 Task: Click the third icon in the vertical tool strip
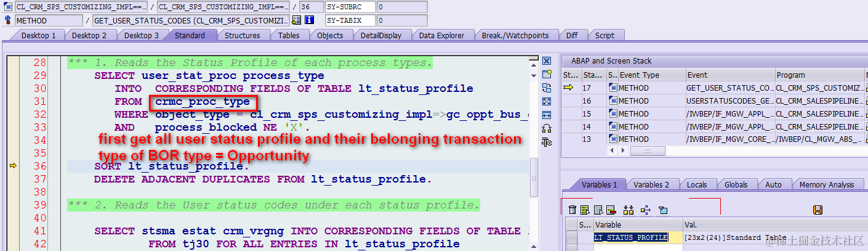546,88
